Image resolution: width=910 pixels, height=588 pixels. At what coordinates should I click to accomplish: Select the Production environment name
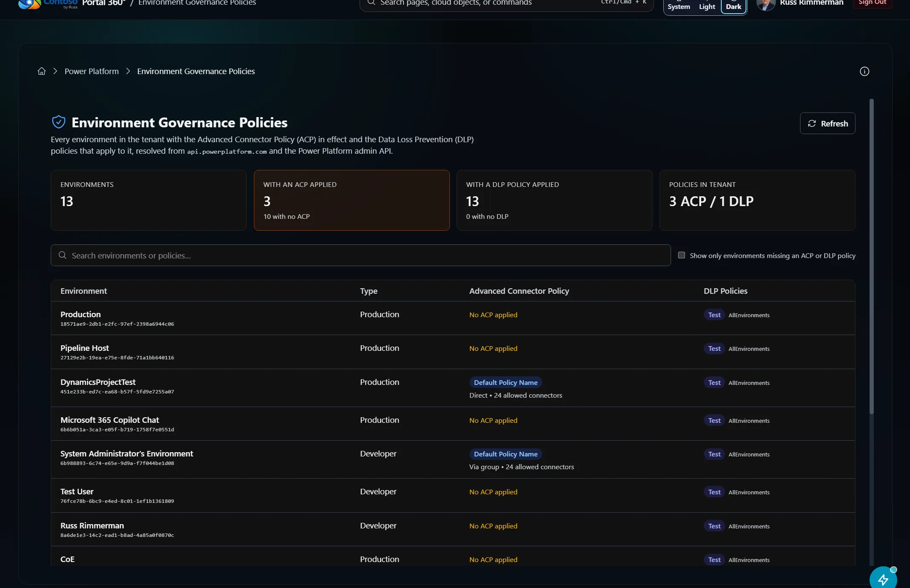pyautogui.click(x=81, y=314)
